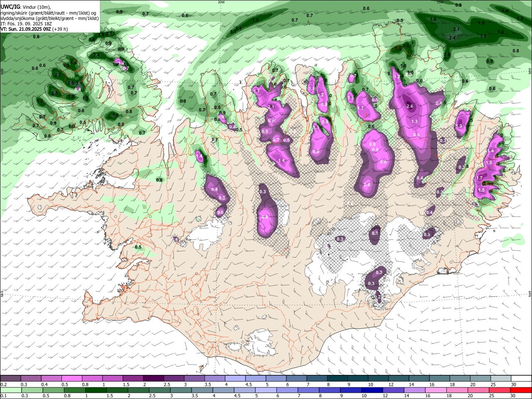Select the deep navy blue swatch labeled 10, lower scale
The width and height of the screenshot is (532, 399).
(372, 390)
